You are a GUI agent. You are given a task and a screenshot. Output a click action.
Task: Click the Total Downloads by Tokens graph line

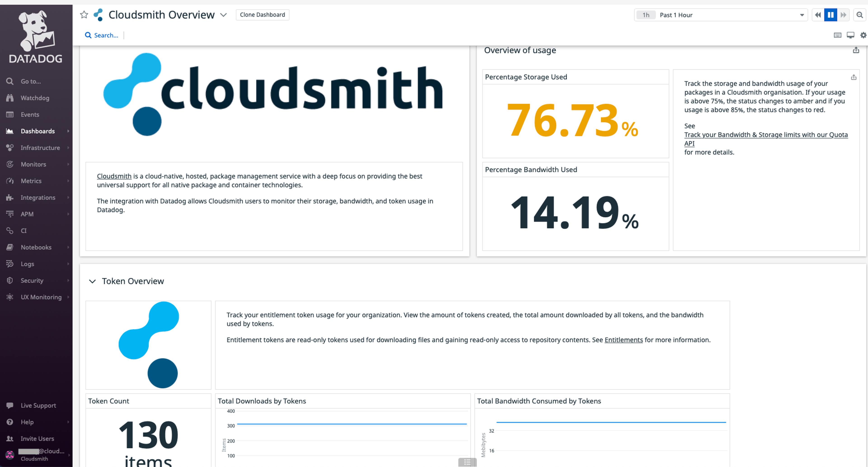[351, 424]
